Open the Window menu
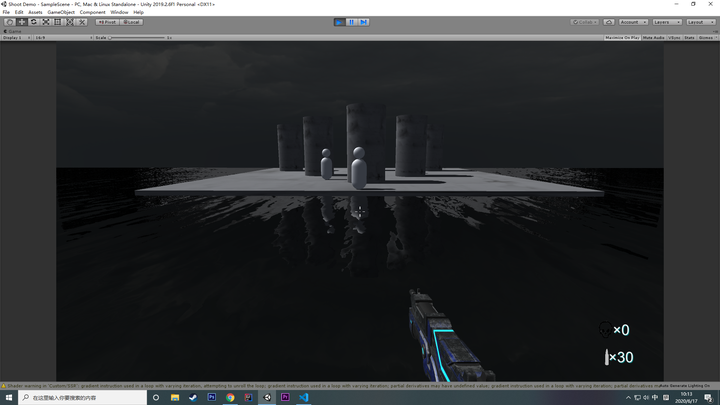Image resolution: width=720 pixels, height=405 pixels. 119,12
